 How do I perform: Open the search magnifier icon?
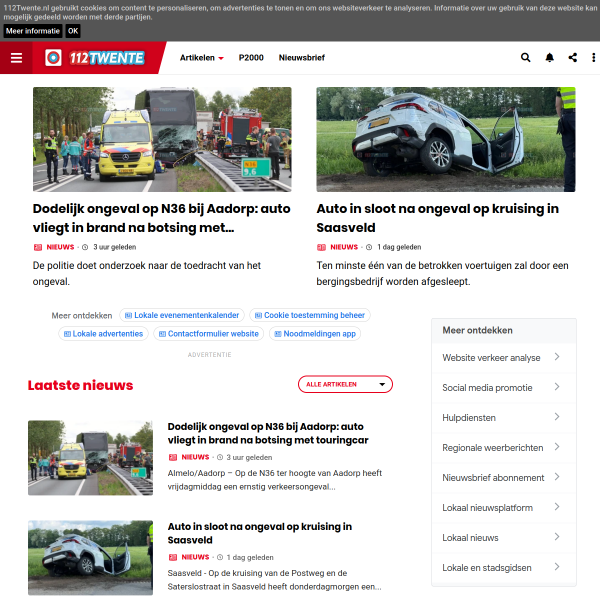tap(525, 58)
